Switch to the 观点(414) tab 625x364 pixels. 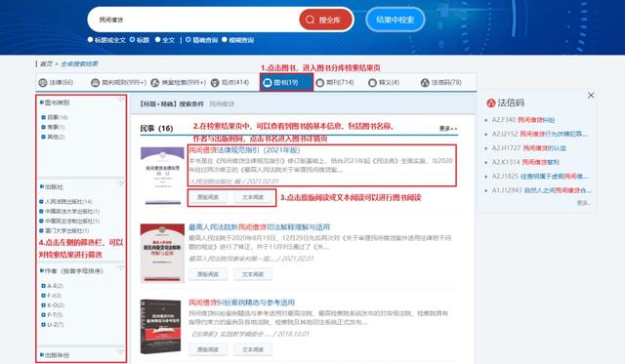[229, 82]
